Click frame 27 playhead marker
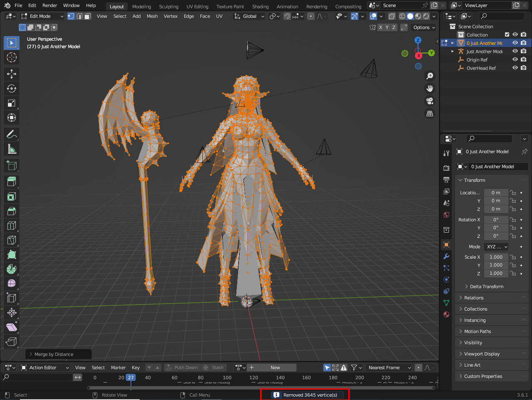This screenshot has width=532, height=400. pyautogui.click(x=131, y=378)
